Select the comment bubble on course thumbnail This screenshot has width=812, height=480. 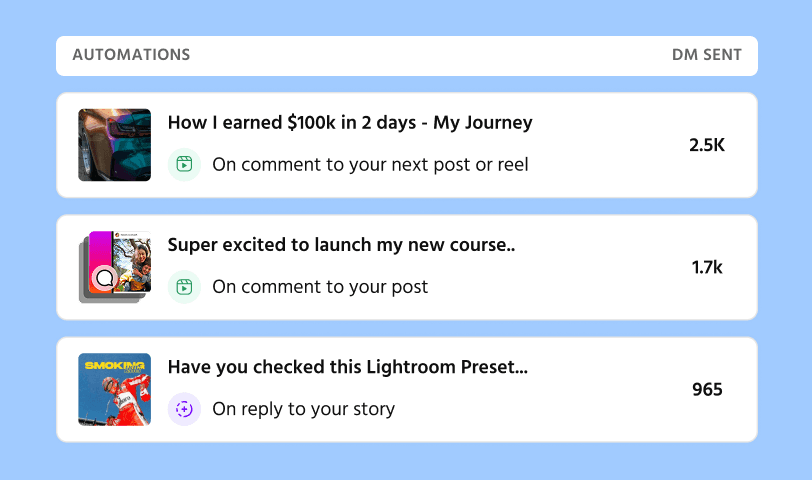point(105,279)
